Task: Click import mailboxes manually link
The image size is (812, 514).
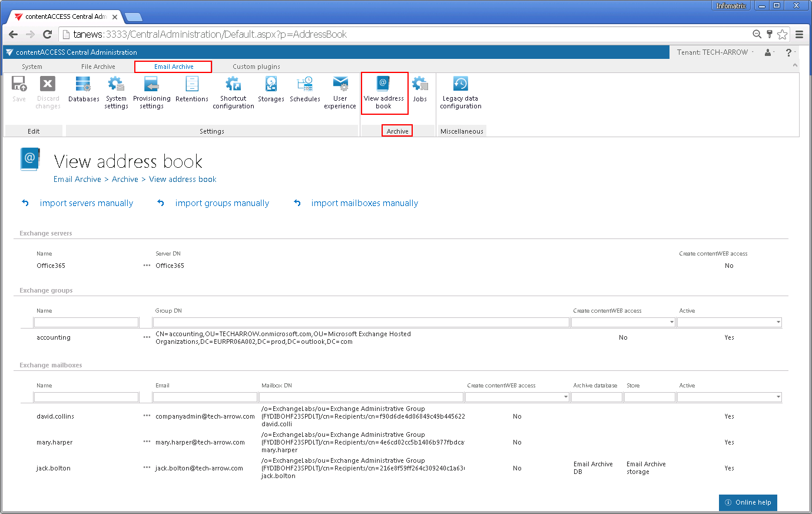Action: (364, 203)
